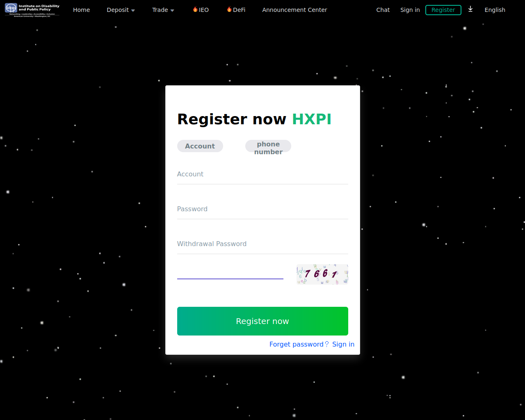This screenshot has height=420, width=525.
Task: Focus the Account input field
Action: click(262, 174)
